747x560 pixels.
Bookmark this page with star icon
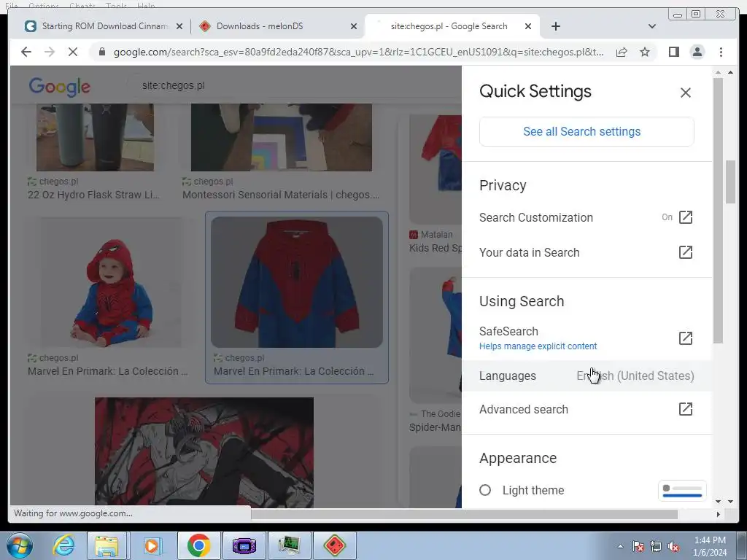pyautogui.click(x=645, y=52)
